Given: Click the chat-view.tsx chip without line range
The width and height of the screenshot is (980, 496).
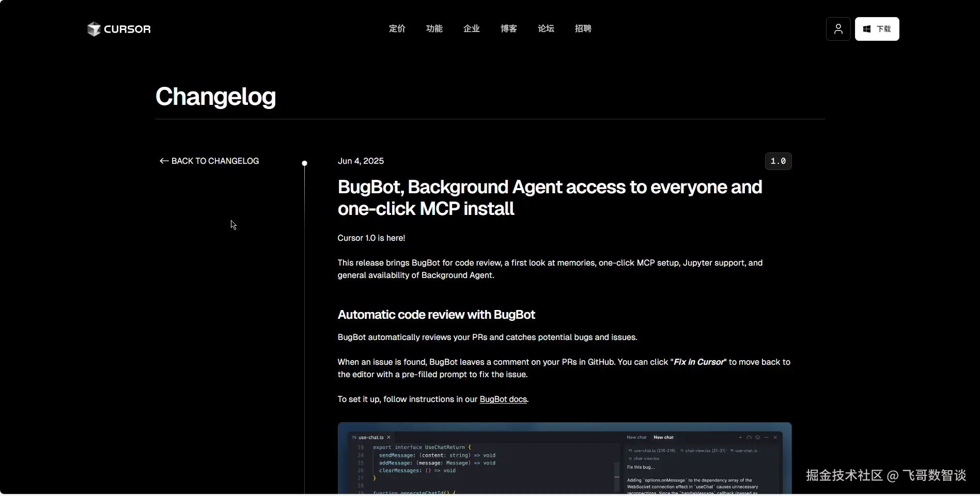Looking at the screenshot, I should (x=644, y=459).
